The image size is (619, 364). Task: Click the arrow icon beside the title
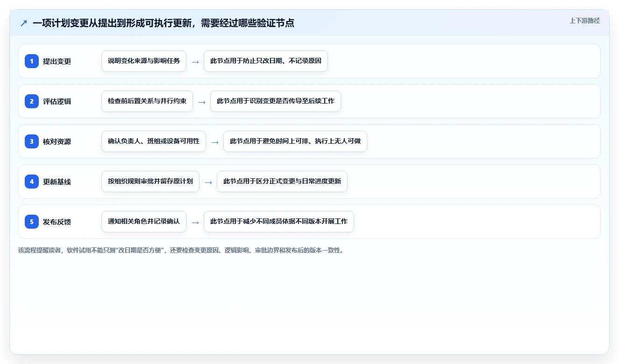[24, 23]
